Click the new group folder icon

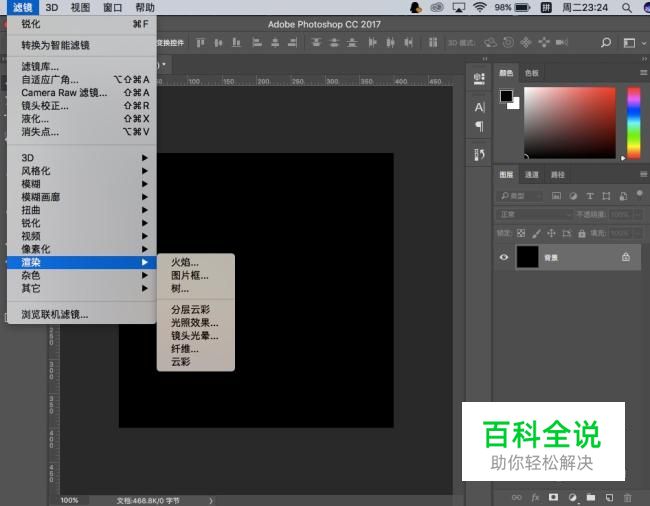coord(591,497)
